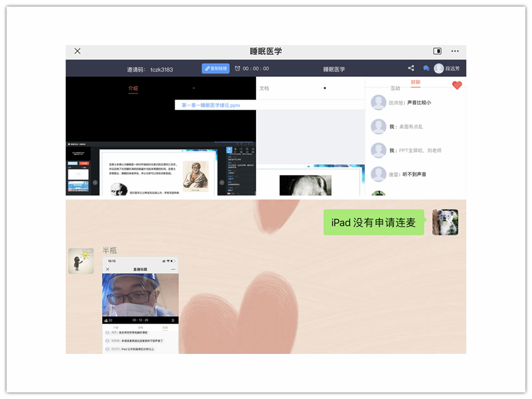The height and width of the screenshot is (399, 532).
Task: Toggle the split-view window icon
Action: point(437,51)
